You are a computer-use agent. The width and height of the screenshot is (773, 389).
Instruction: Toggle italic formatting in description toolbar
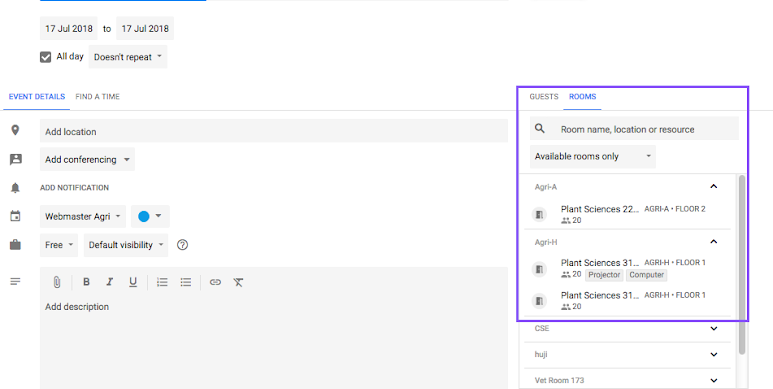(109, 282)
